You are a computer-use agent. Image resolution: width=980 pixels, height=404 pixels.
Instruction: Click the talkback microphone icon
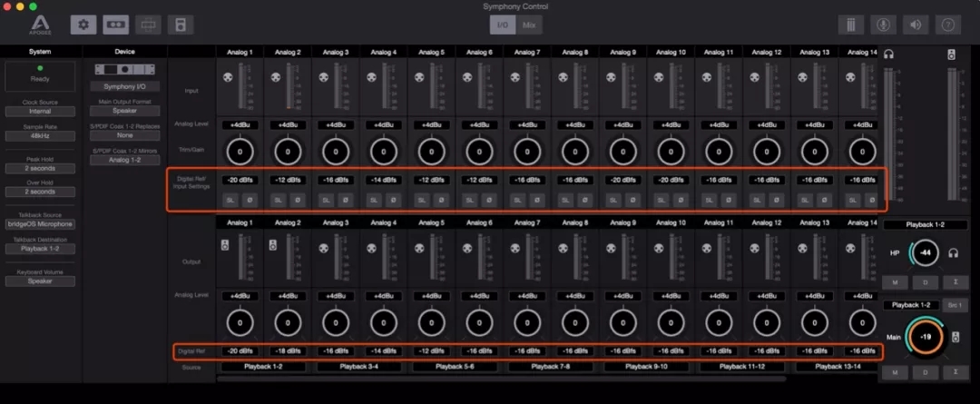point(881,25)
